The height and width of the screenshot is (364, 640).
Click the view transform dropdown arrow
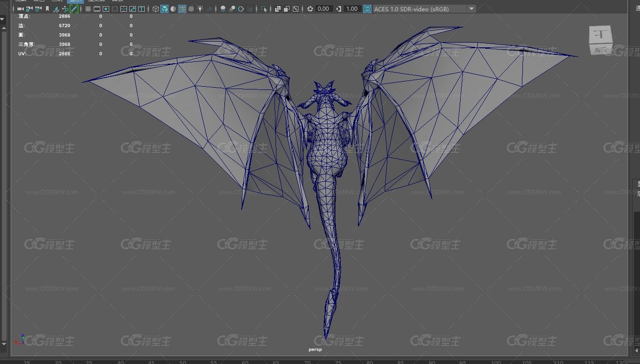471,9
